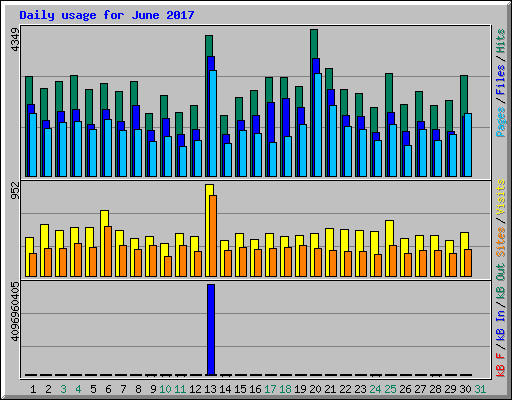512x400 pixels.
Task: Click the green hits bar for day 30
Action: click(464, 94)
